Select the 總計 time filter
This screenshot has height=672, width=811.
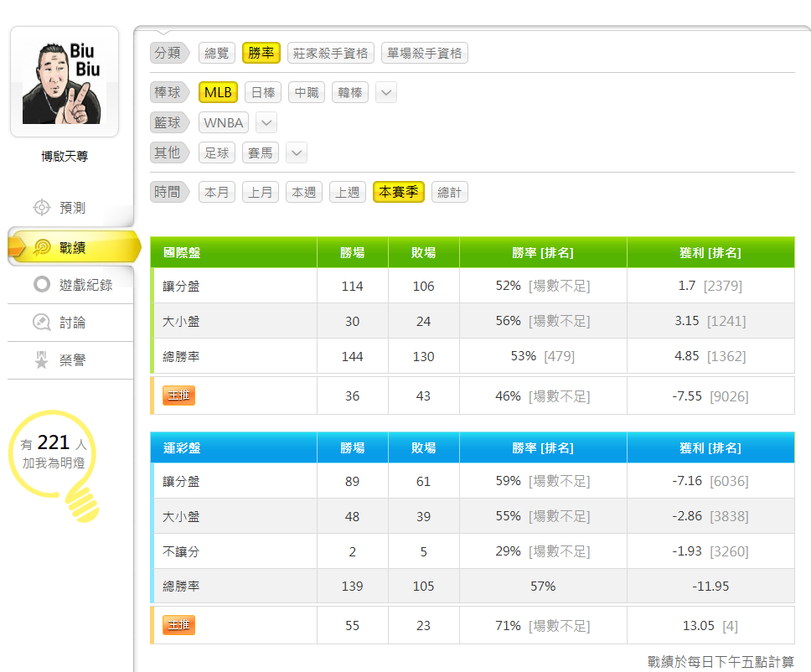coord(449,192)
